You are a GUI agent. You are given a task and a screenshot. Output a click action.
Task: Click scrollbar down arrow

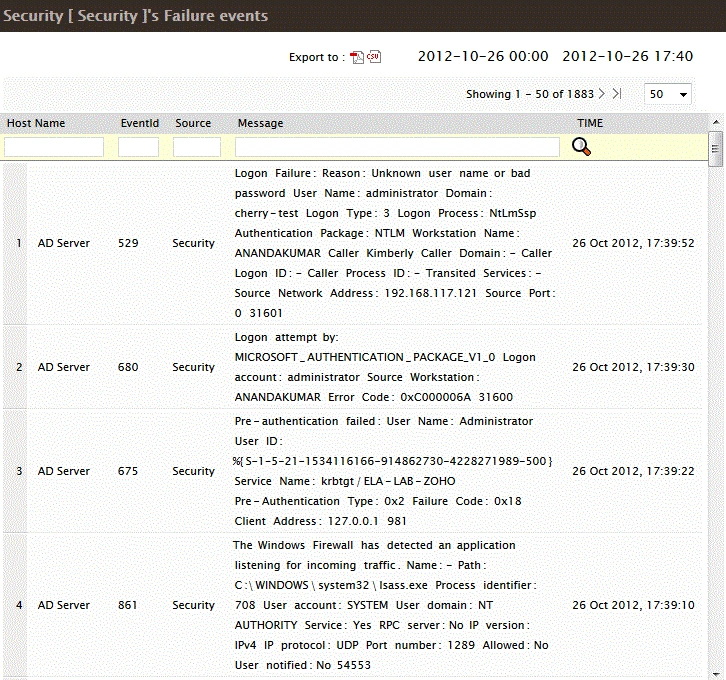click(x=716, y=674)
